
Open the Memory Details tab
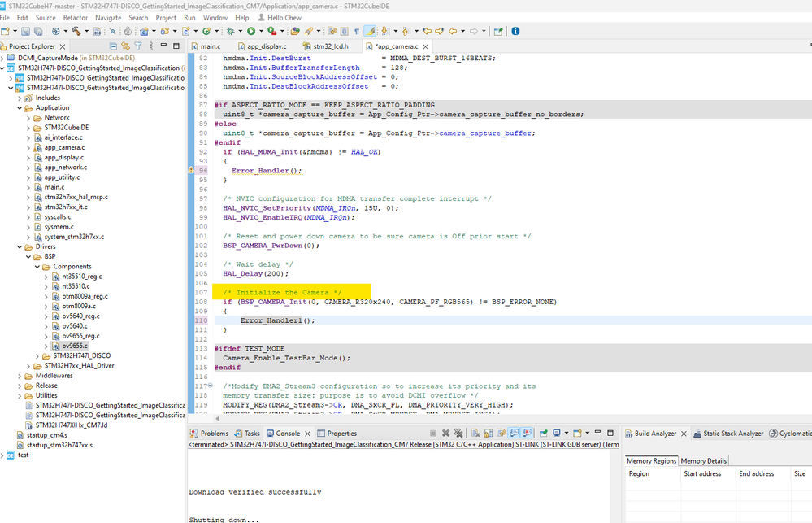[x=704, y=460]
